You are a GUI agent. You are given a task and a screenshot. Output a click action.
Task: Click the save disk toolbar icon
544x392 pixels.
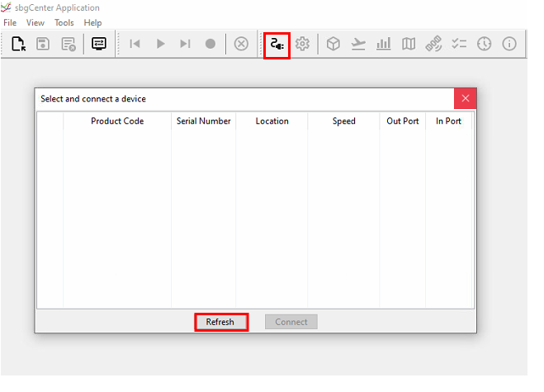[x=44, y=44]
